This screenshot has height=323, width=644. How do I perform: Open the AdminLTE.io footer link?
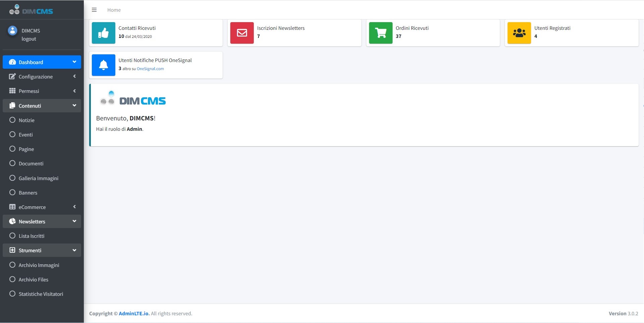click(x=134, y=314)
